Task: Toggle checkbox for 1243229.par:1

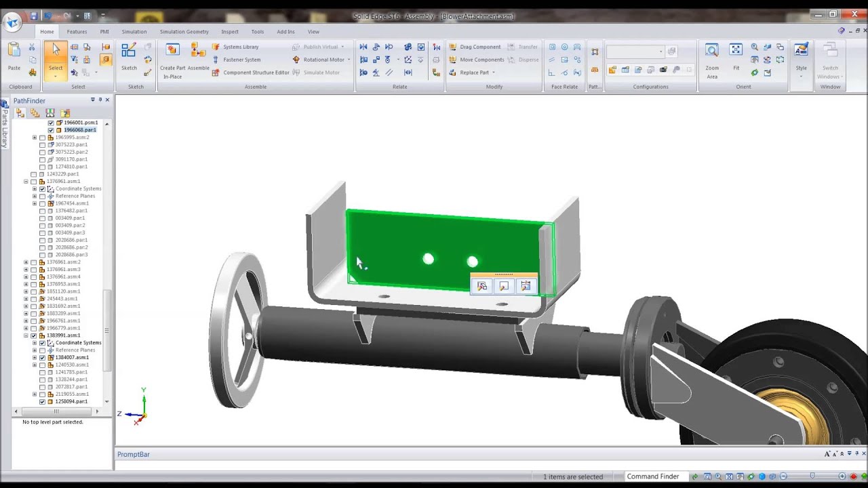Action: (x=34, y=174)
